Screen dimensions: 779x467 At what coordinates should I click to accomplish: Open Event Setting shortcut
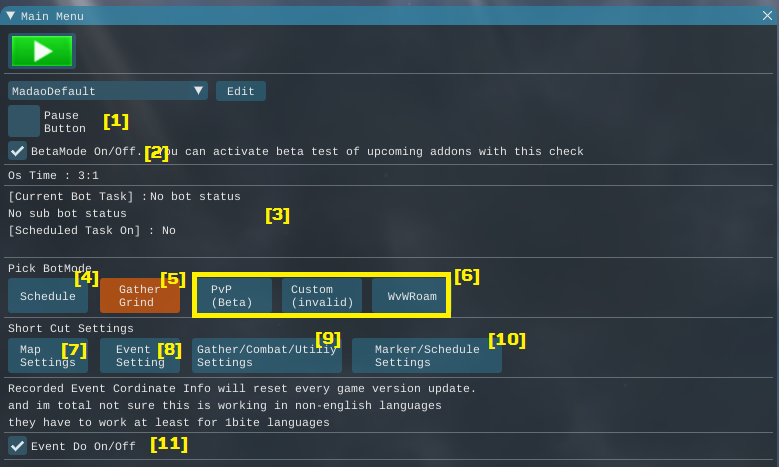[x=140, y=356]
